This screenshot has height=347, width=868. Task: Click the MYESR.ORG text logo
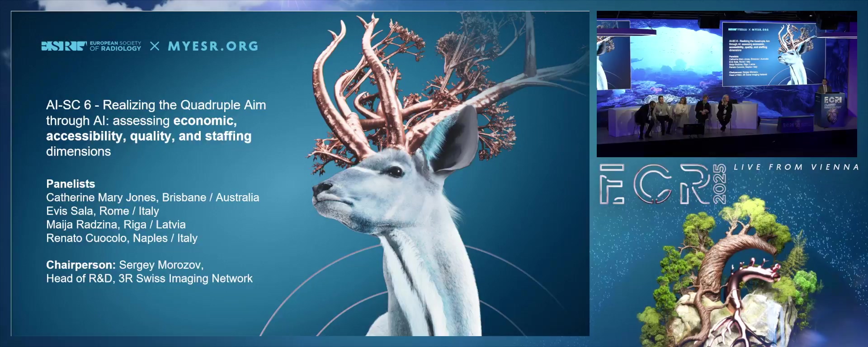tap(213, 46)
